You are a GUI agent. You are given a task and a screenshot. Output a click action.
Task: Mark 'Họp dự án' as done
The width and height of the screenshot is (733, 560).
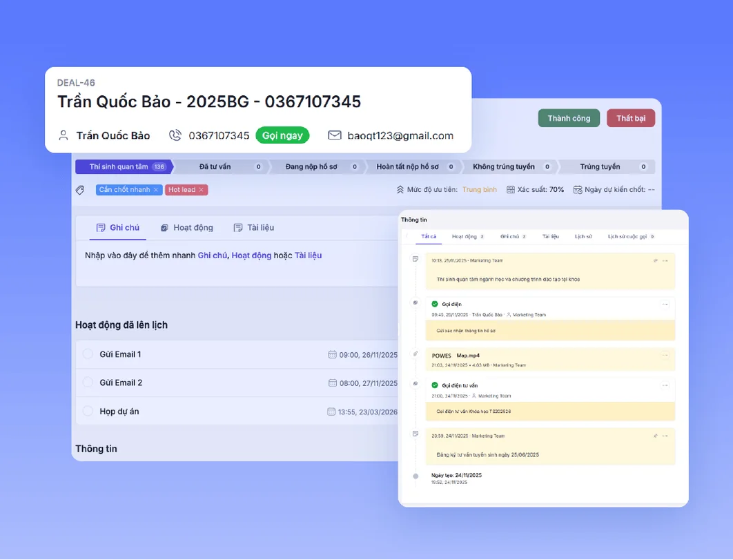point(88,411)
